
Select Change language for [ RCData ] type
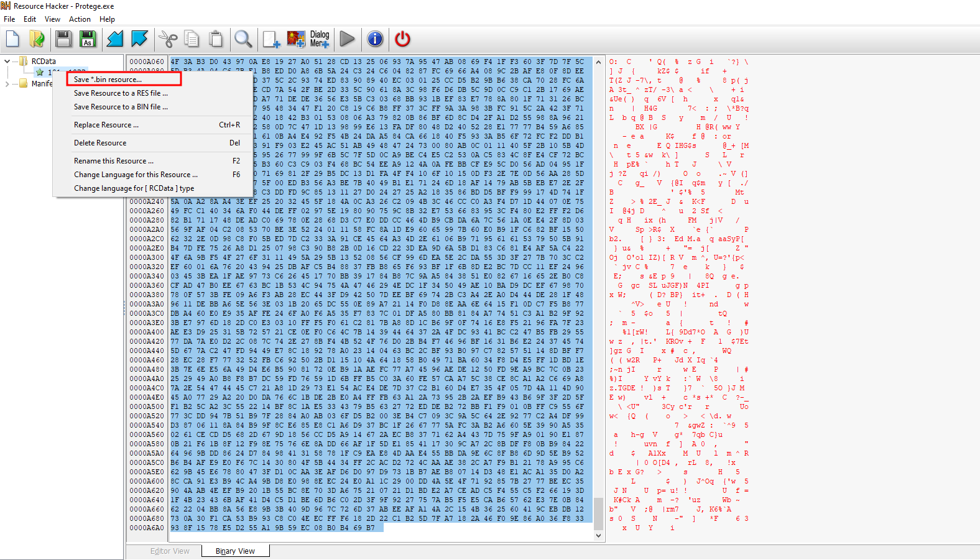(153, 188)
